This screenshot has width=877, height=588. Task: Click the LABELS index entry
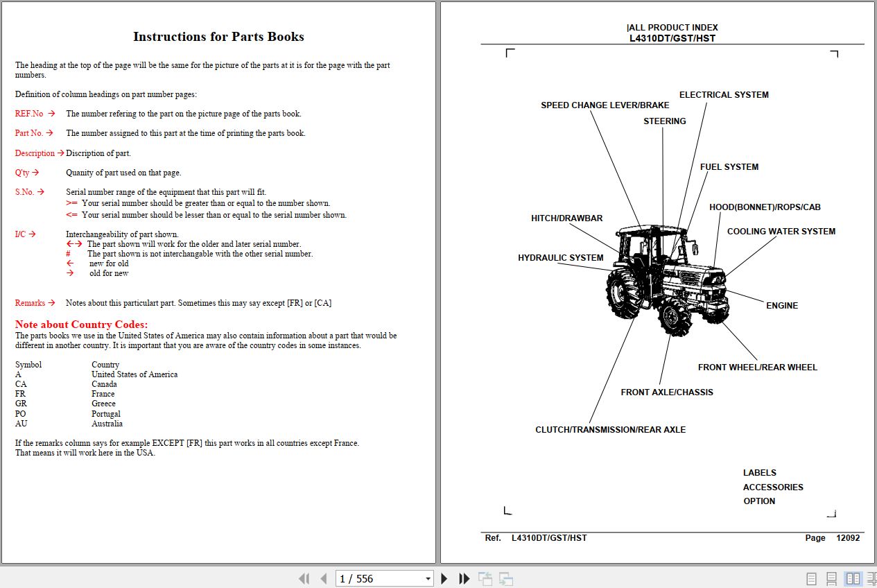[760, 473]
